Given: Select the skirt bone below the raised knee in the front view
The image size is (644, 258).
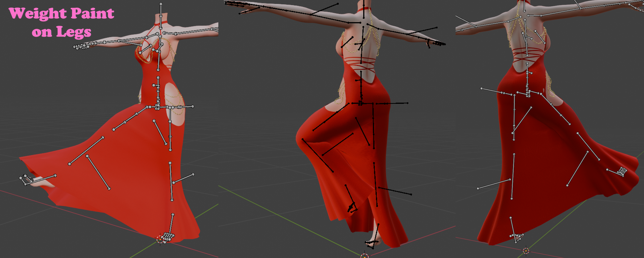Looking at the screenshot, I should [x=98, y=172].
